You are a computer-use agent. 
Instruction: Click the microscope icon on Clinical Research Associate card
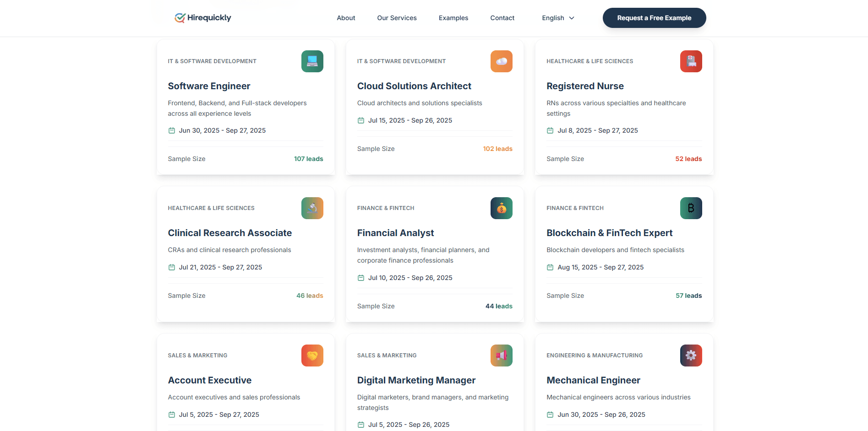tap(312, 208)
